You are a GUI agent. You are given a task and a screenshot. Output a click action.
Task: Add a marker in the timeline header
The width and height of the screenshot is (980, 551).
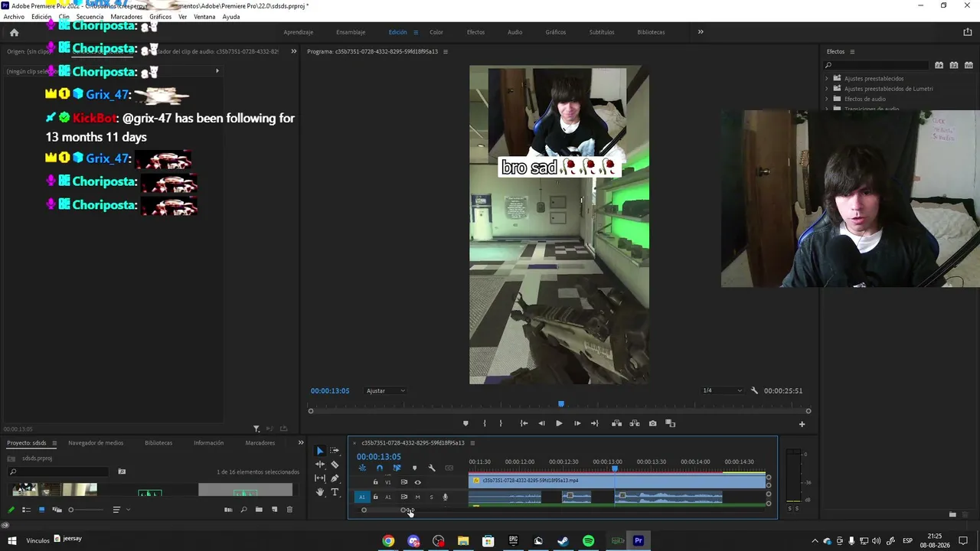pyautogui.click(x=414, y=468)
